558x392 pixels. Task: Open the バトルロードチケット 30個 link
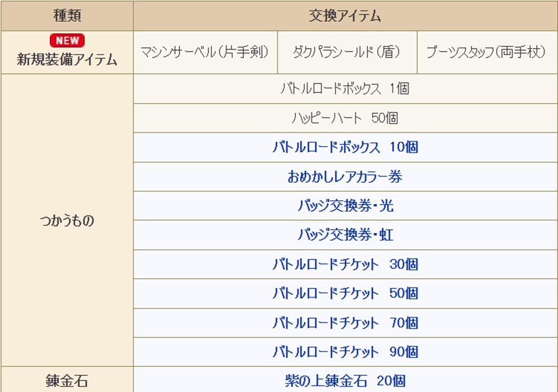click(345, 264)
